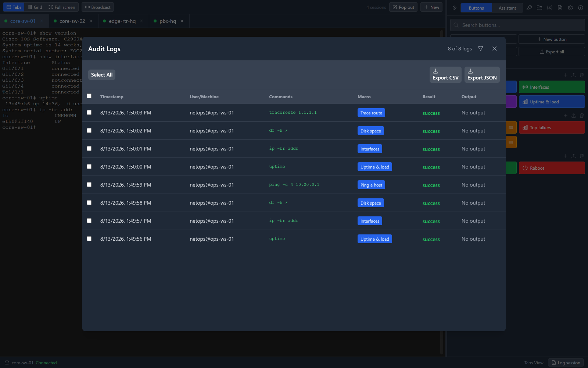The height and width of the screenshot is (368, 588).
Task: Toggle the header checkbox beside Timestamp
Action: pos(89,96)
